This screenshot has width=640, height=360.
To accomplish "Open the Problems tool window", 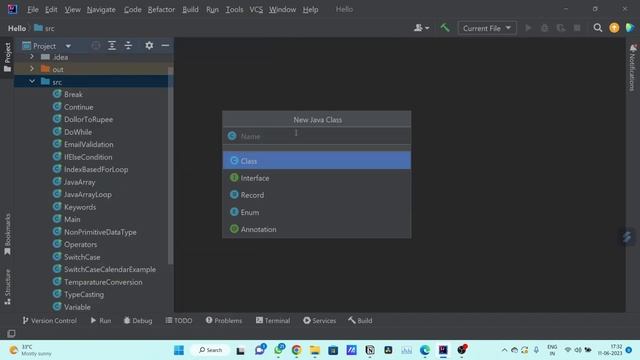I will [224, 321].
